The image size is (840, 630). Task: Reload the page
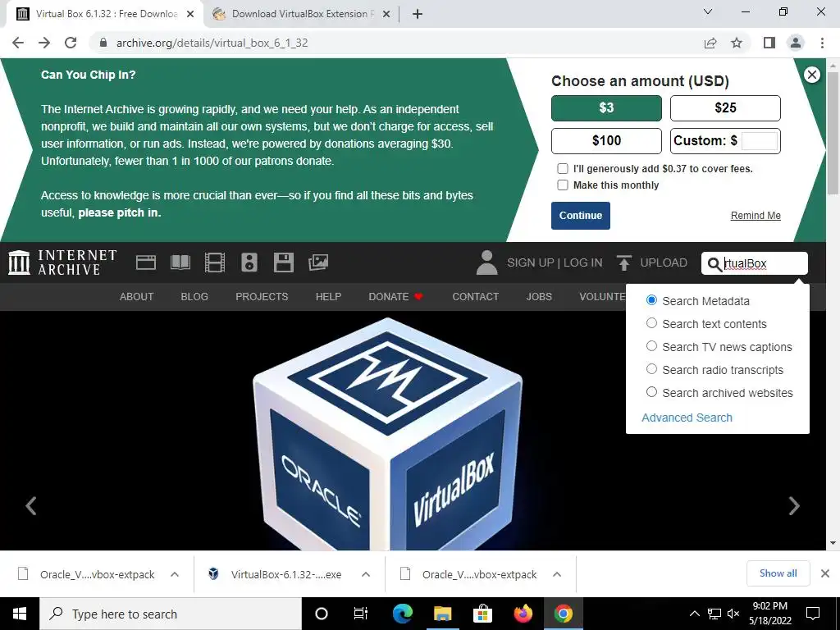click(71, 43)
